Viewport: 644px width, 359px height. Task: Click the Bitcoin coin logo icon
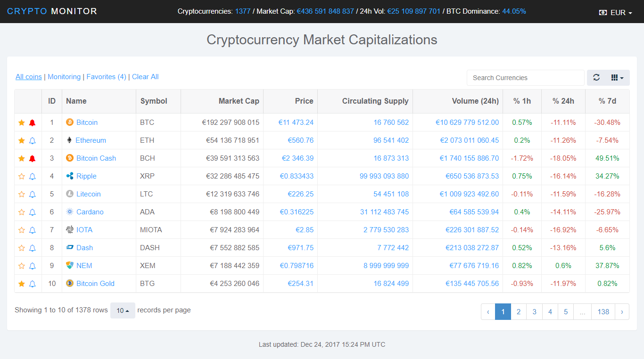coord(70,122)
